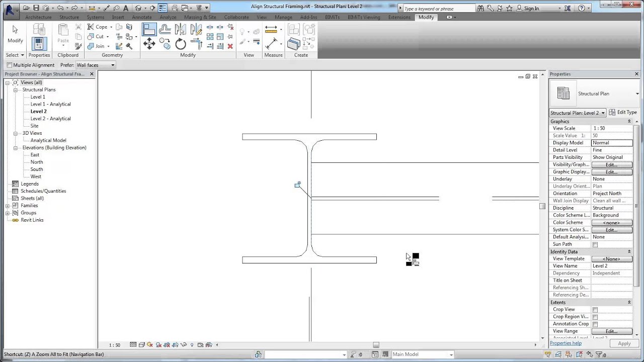Expand the Select panel dropdown
The width and height of the screenshot is (644, 362).
pos(15,55)
